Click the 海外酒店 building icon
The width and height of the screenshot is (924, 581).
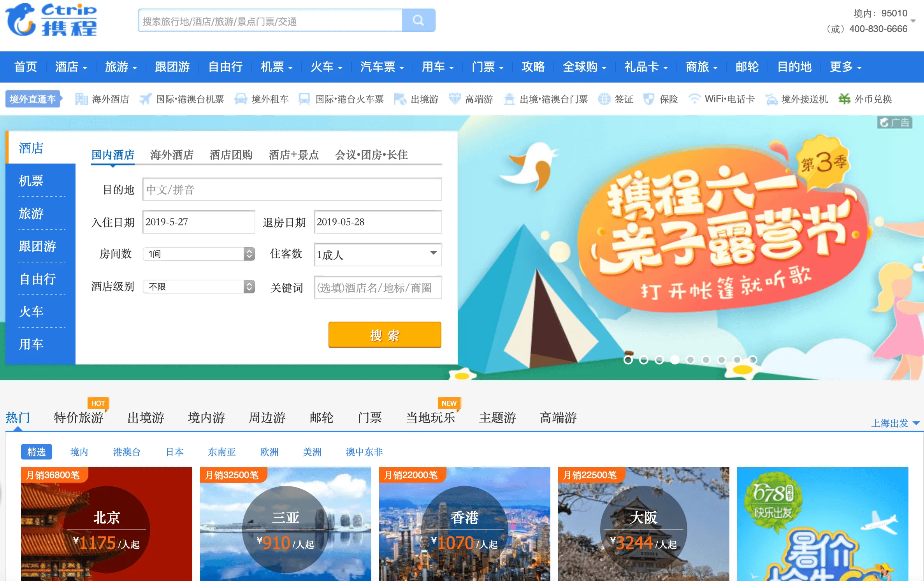[81, 99]
